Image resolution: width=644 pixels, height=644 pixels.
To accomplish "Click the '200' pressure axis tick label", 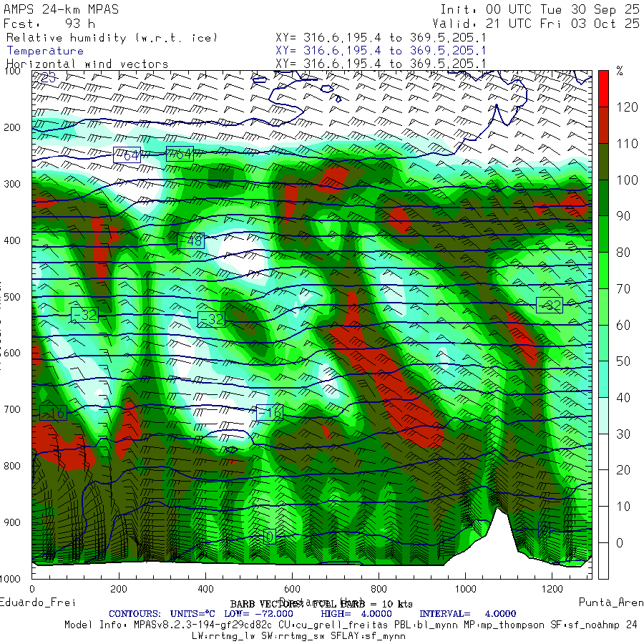I will pyautogui.click(x=12, y=127).
